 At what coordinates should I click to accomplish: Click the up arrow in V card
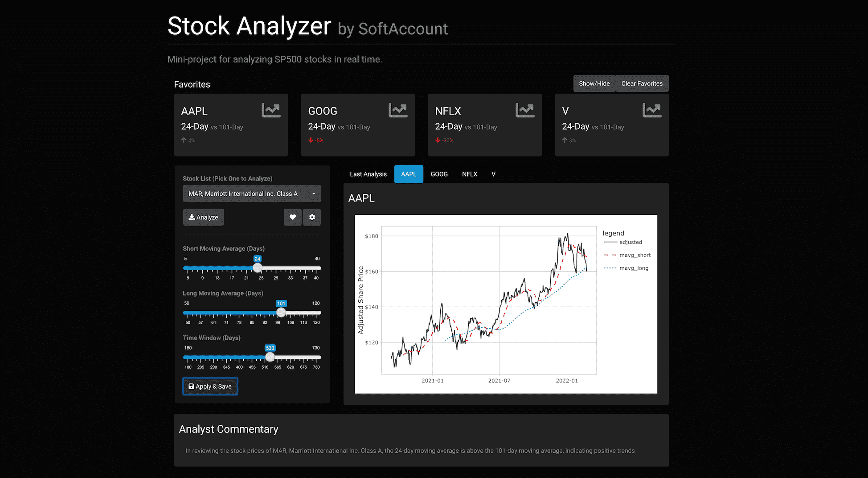click(x=565, y=140)
